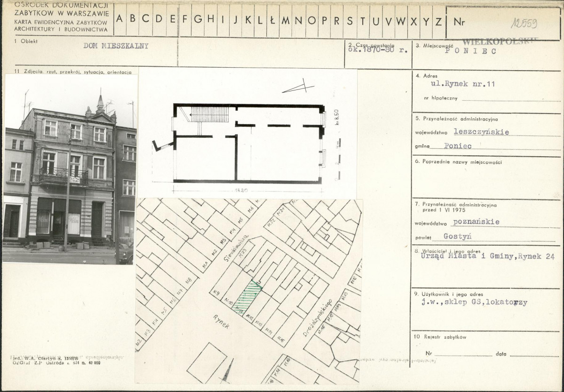The image size is (564, 392).
Task: Select letter P in alphabet index
Action: (325, 20)
